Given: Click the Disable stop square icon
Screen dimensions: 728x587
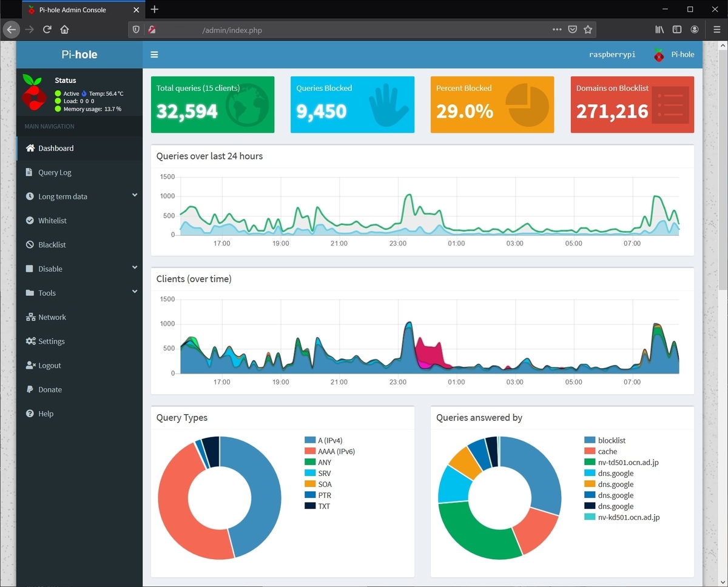Looking at the screenshot, I should [30, 269].
